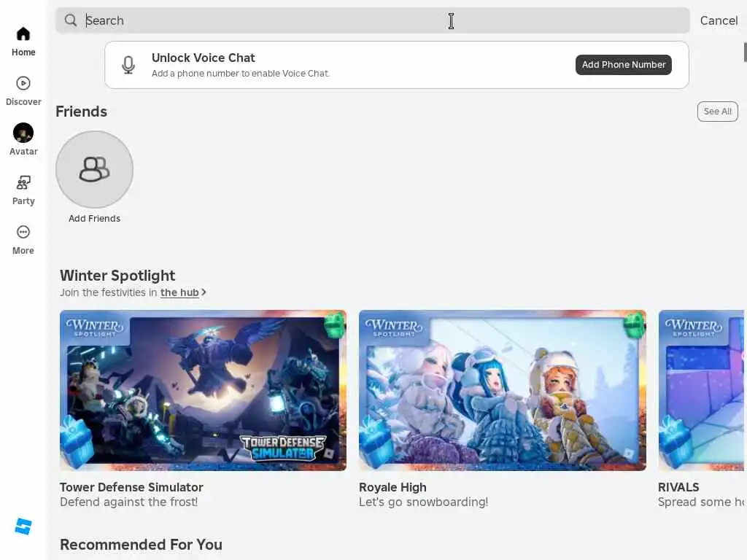The image size is (747, 560).
Task: Click 'Let's go snowboarding!' subtitle
Action: [423, 502]
